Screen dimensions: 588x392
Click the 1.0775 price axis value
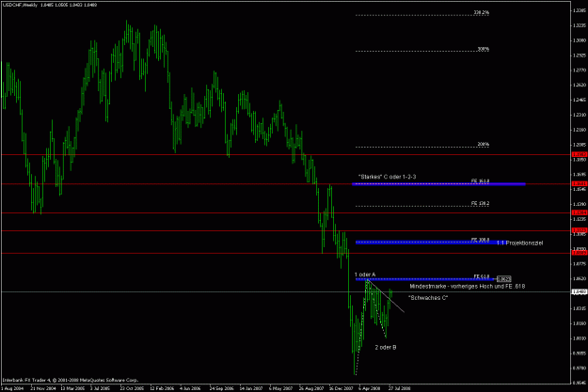[x=580, y=264]
